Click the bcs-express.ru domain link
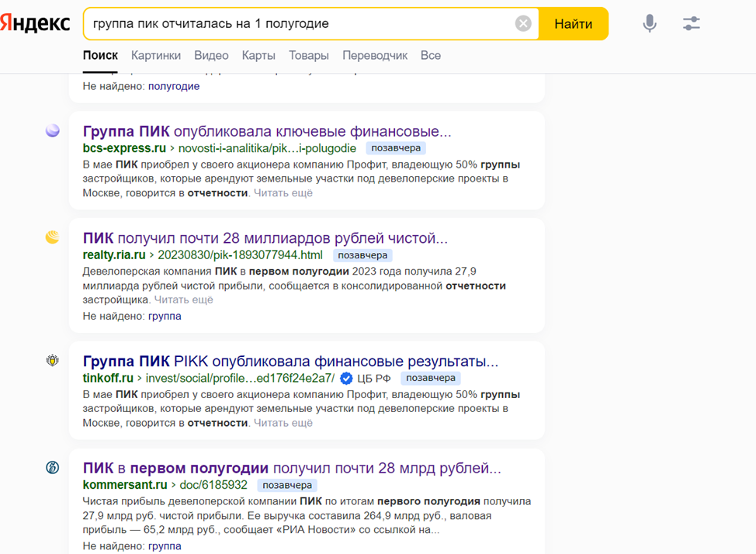Viewport: 756px width, 554px height. point(124,148)
